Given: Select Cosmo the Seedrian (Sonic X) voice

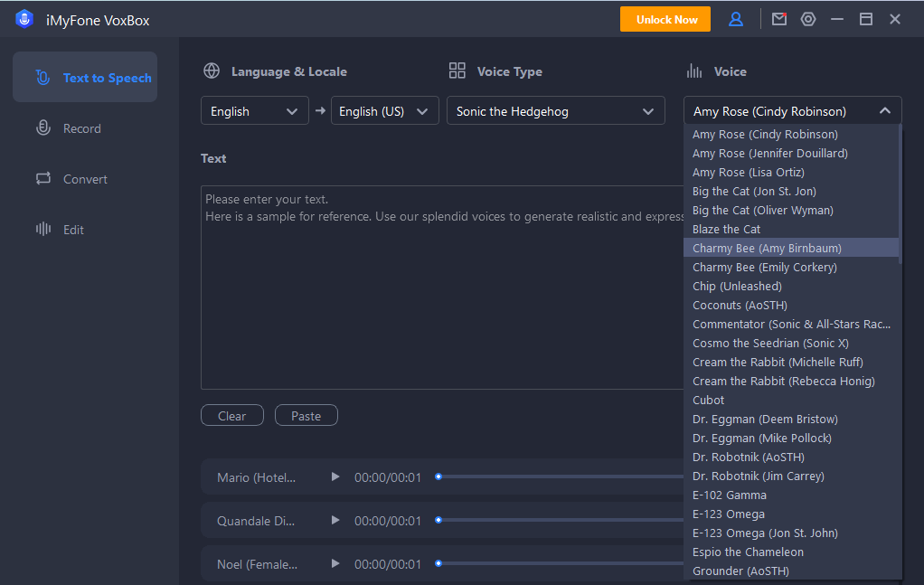Looking at the screenshot, I should [x=791, y=343].
